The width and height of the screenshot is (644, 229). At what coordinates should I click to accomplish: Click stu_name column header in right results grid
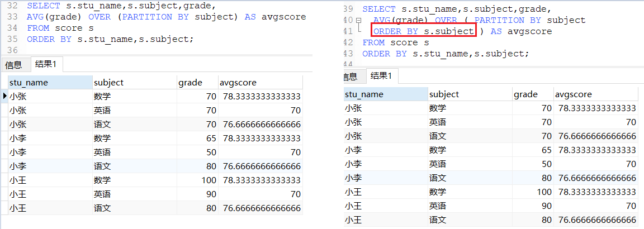pos(385,94)
